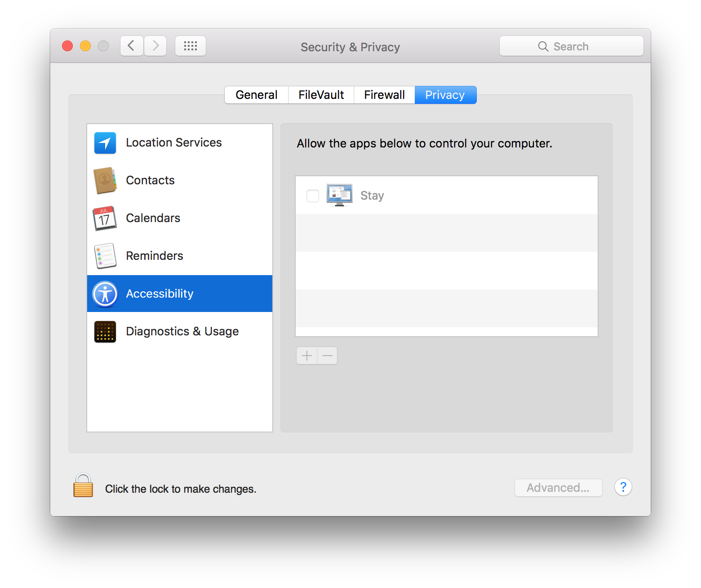Open help with the question mark button
The height and width of the screenshot is (588, 701).
click(x=623, y=487)
